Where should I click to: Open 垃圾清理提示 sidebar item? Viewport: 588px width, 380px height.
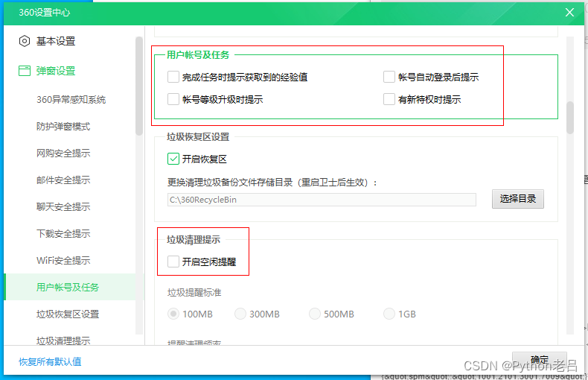(x=63, y=341)
